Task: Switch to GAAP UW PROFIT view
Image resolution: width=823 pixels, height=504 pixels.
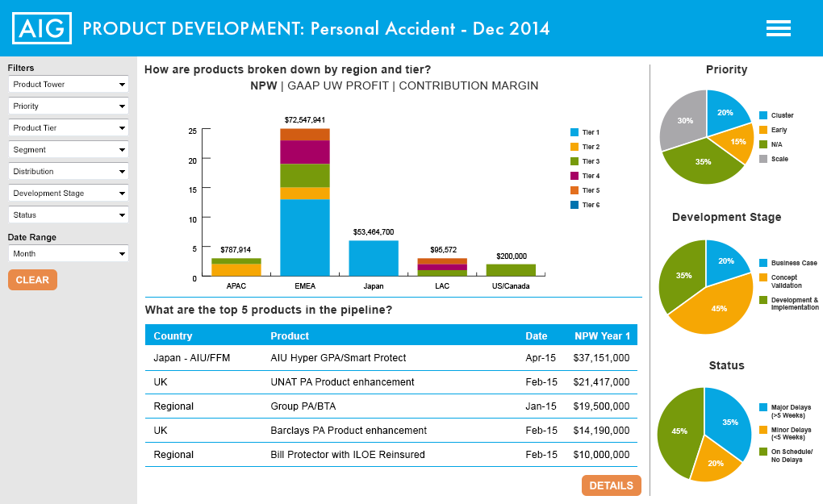Action: click(x=338, y=85)
